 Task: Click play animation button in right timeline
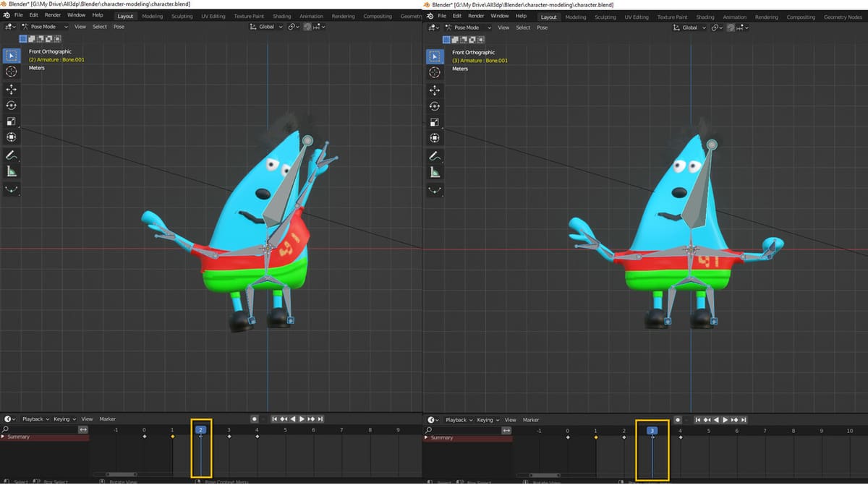726,419
